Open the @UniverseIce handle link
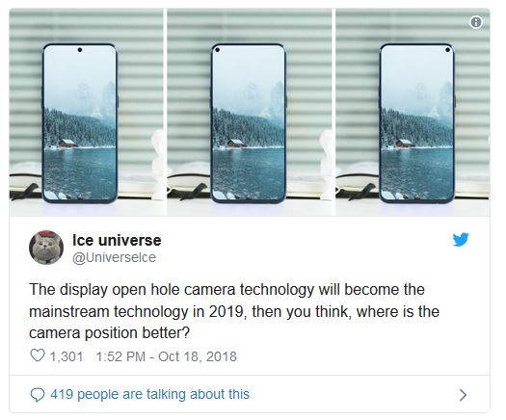Viewport: 506px width, 420px height. tap(115, 257)
